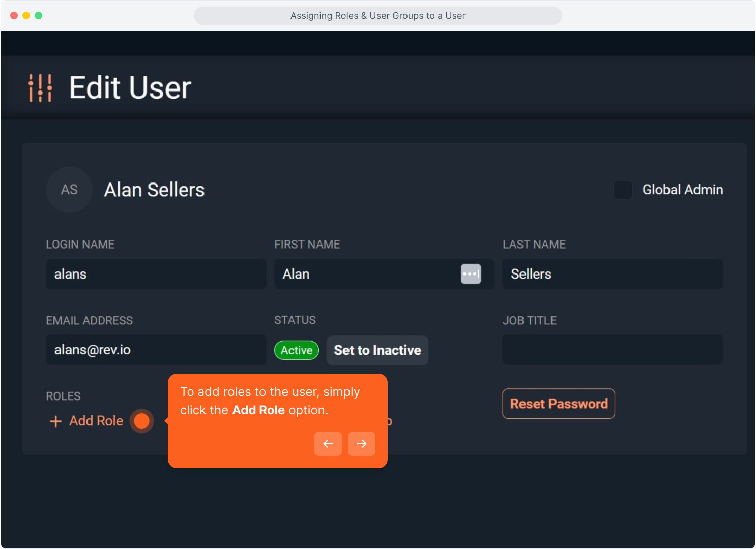Enable the Global Admin checkbox
The image size is (756, 549).
tap(623, 190)
